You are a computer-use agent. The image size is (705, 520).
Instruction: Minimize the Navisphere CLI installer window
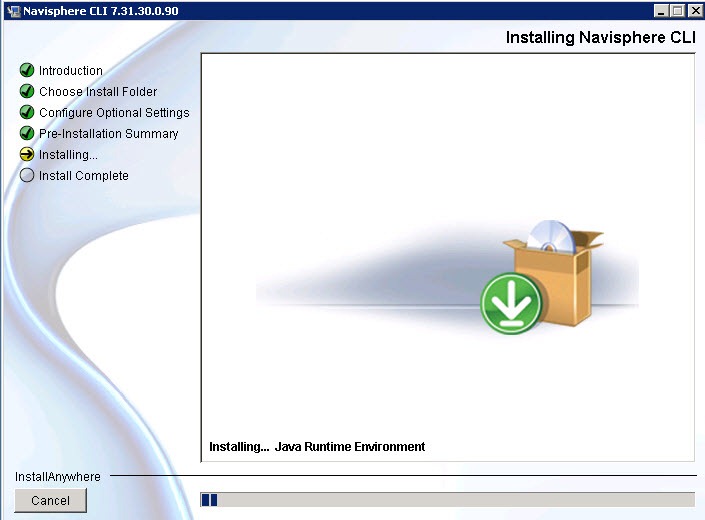[661, 10]
